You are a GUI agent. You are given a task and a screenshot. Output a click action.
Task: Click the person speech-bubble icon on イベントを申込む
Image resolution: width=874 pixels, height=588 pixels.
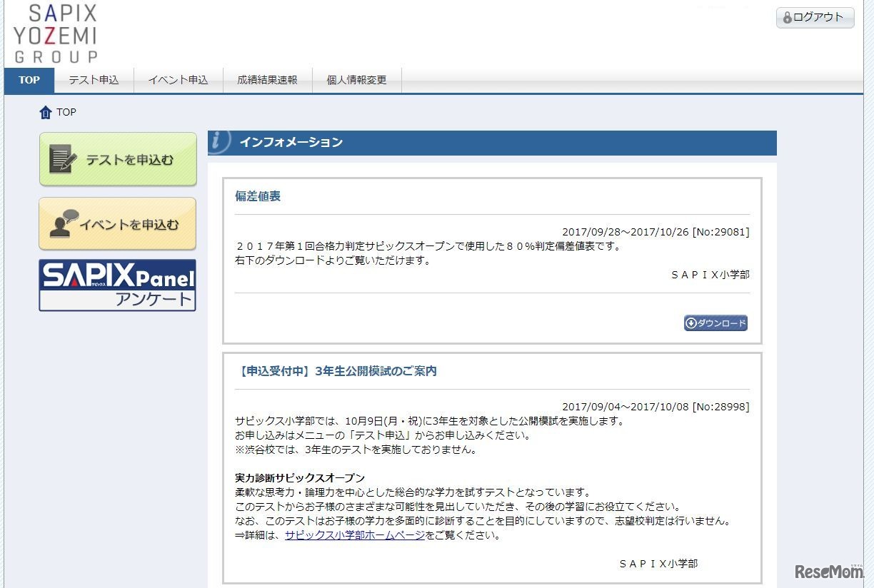[x=62, y=224]
